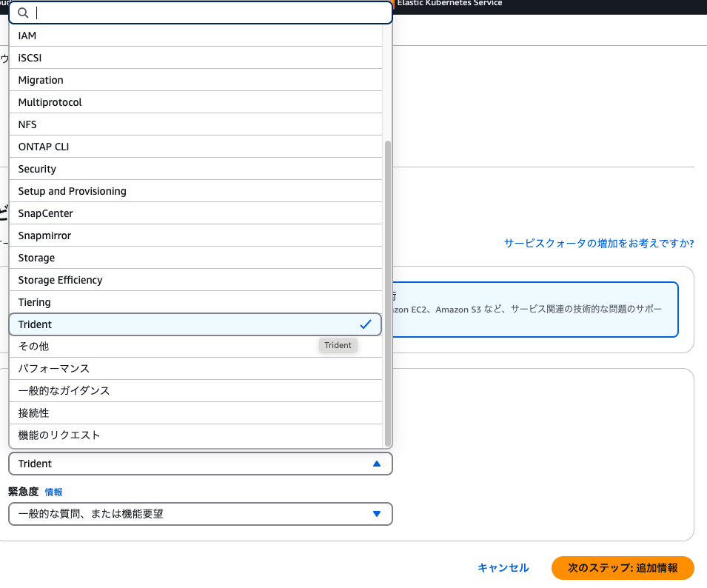Open the サービスクォータの増加 link
Image resolution: width=707 pixels, height=588 pixels.
[x=599, y=244]
